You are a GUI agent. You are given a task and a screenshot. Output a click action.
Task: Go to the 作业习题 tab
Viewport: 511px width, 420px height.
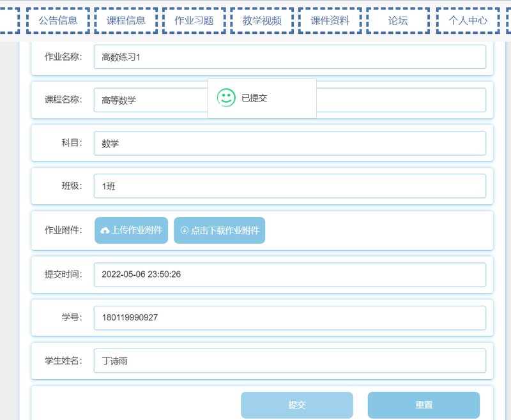(x=194, y=20)
